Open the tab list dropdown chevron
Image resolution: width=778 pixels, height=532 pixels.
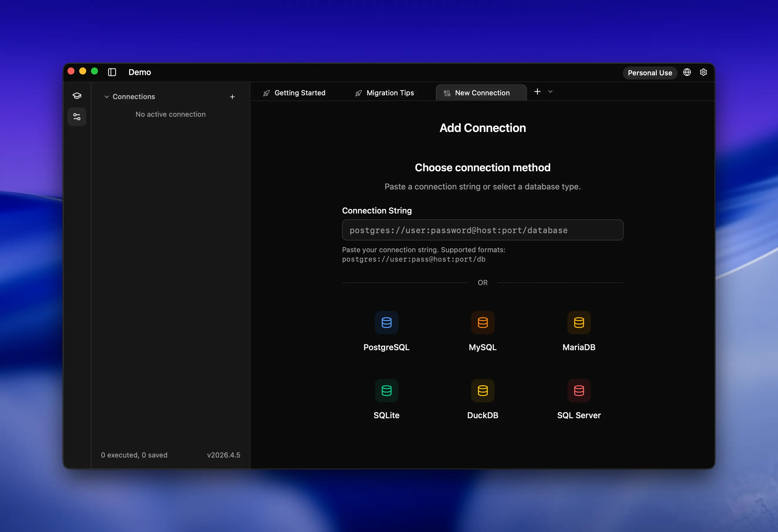click(x=550, y=91)
